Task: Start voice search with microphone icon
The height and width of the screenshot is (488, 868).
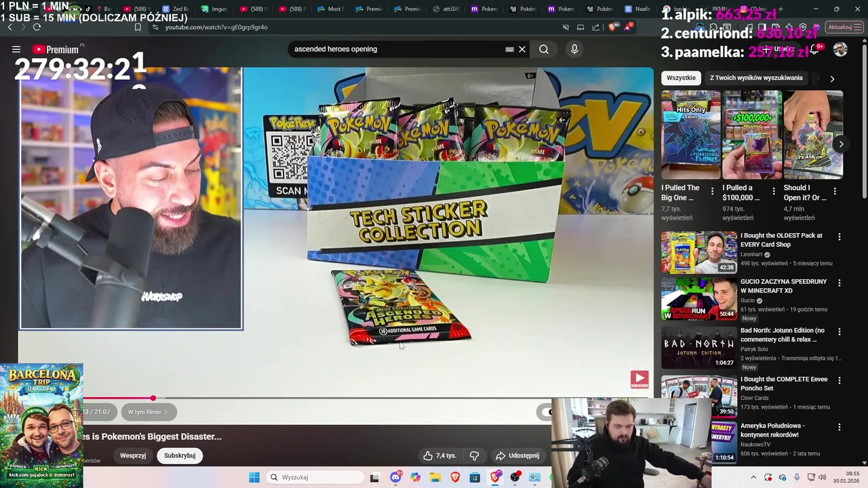Action: click(574, 49)
